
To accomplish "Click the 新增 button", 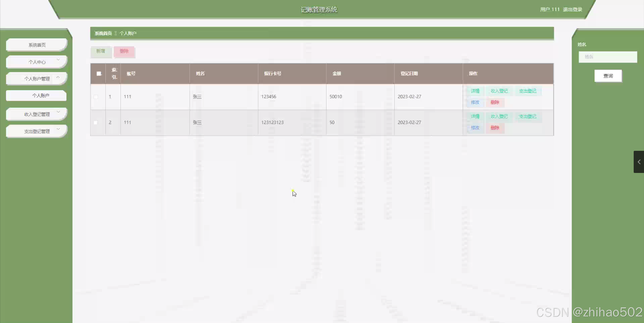I will click(101, 51).
